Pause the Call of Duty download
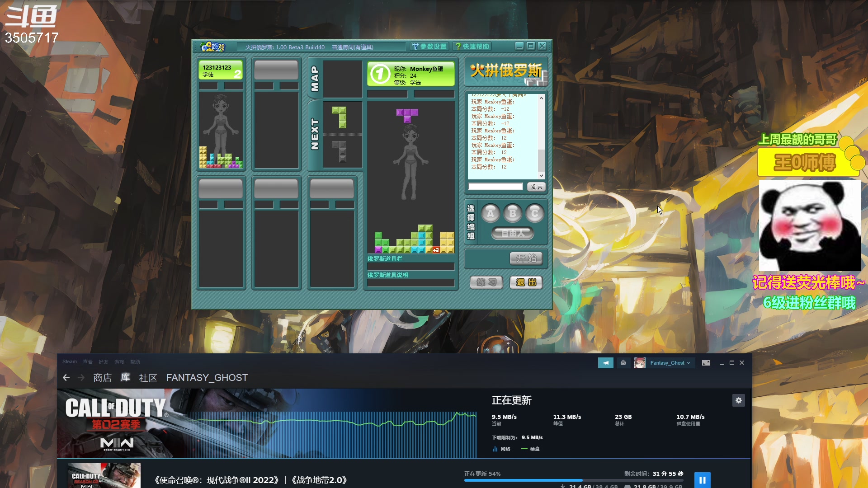 coord(702,480)
